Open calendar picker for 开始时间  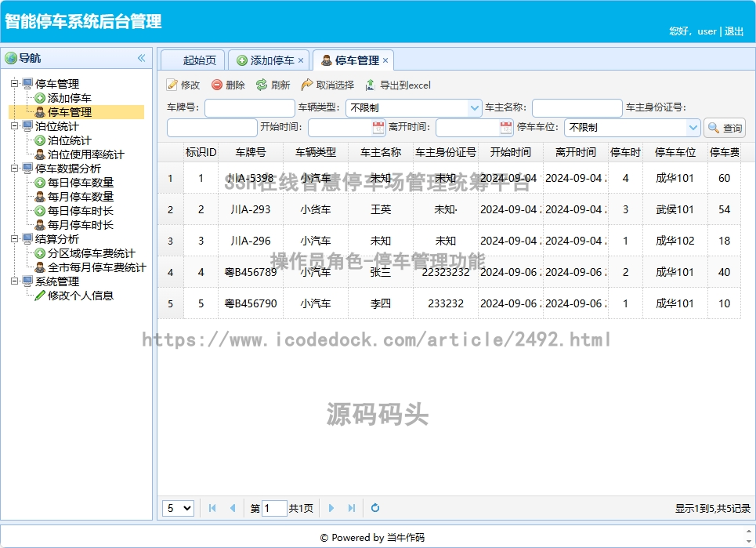tap(378, 127)
